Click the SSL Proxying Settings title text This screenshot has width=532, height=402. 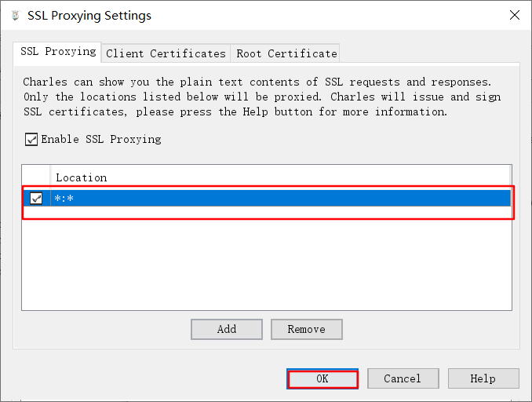pos(89,16)
